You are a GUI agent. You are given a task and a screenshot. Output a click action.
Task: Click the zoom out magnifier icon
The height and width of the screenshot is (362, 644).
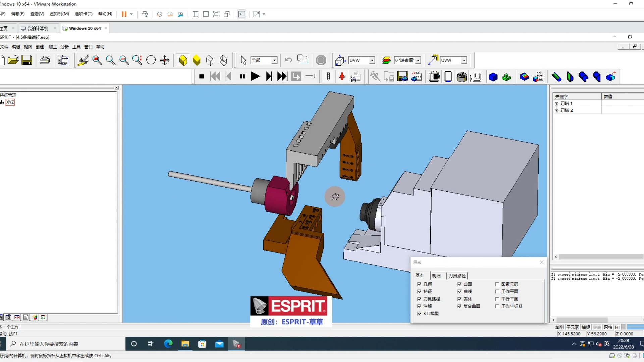click(x=124, y=60)
